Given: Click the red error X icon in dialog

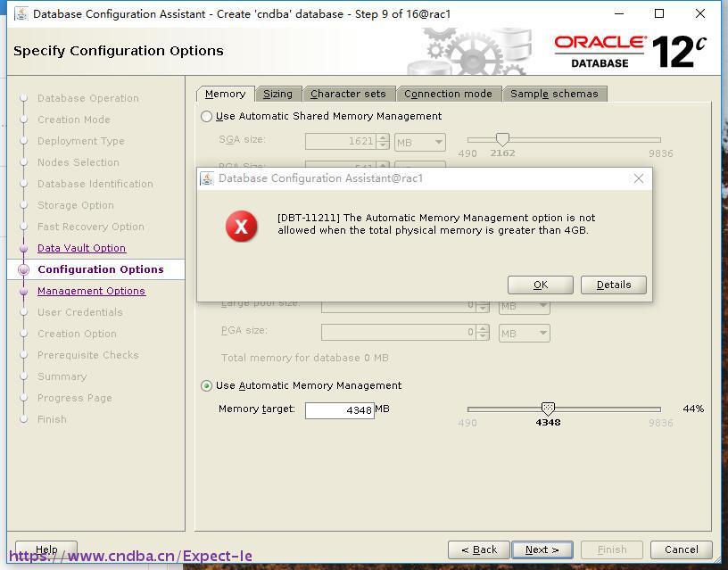Looking at the screenshot, I should 241,227.
